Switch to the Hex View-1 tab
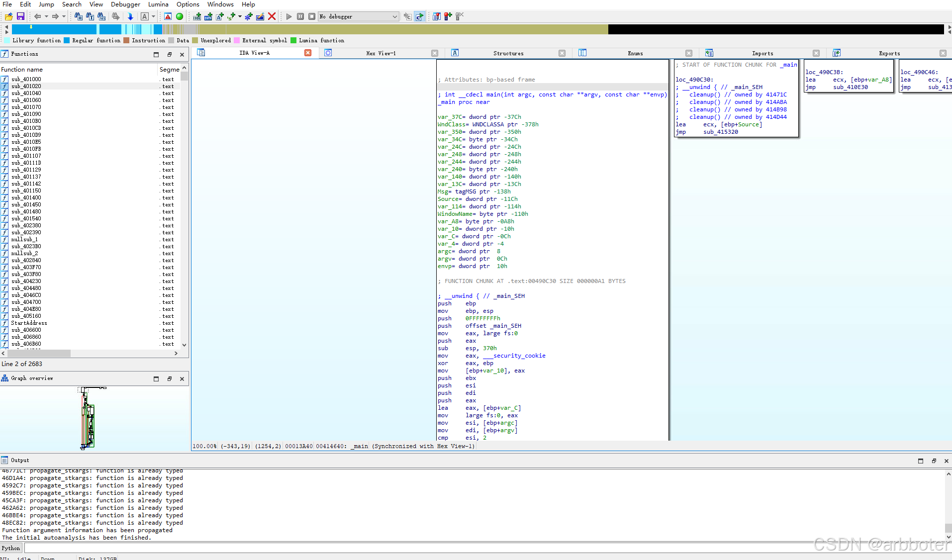The height and width of the screenshot is (560, 952). [x=381, y=53]
